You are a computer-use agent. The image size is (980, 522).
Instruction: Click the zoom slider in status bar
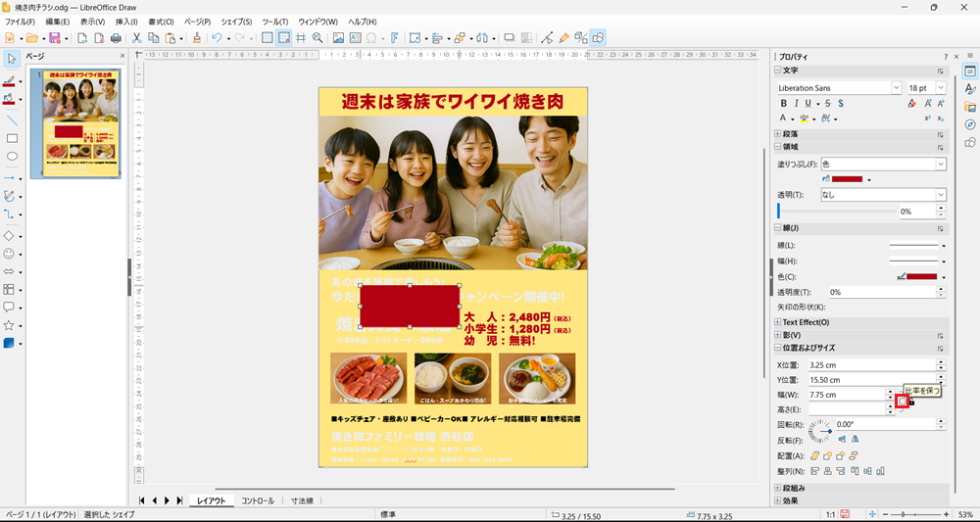point(915,514)
